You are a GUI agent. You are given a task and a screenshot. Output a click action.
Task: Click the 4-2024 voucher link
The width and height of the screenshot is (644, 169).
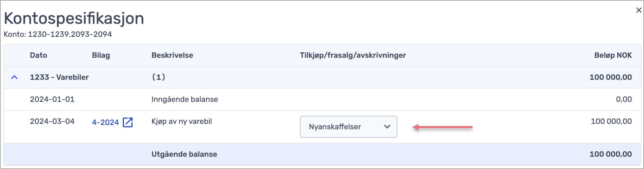tap(105, 122)
